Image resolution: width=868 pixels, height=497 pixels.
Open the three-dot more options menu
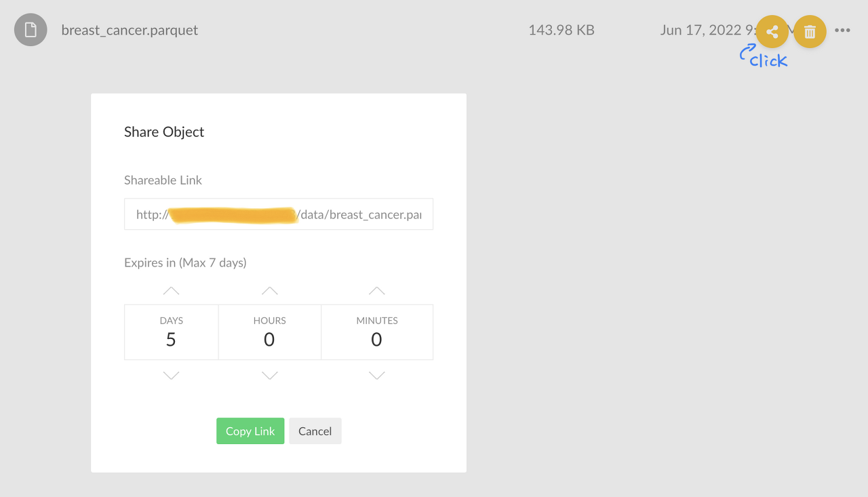842,31
